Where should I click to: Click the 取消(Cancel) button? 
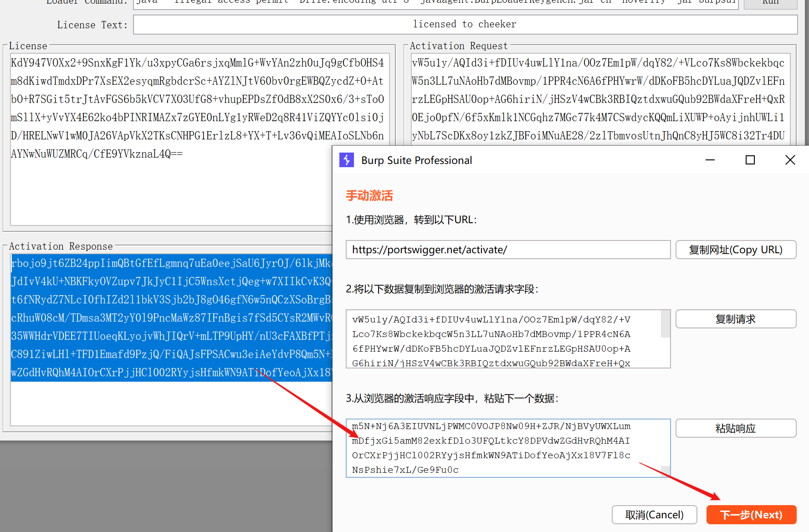click(654, 515)
